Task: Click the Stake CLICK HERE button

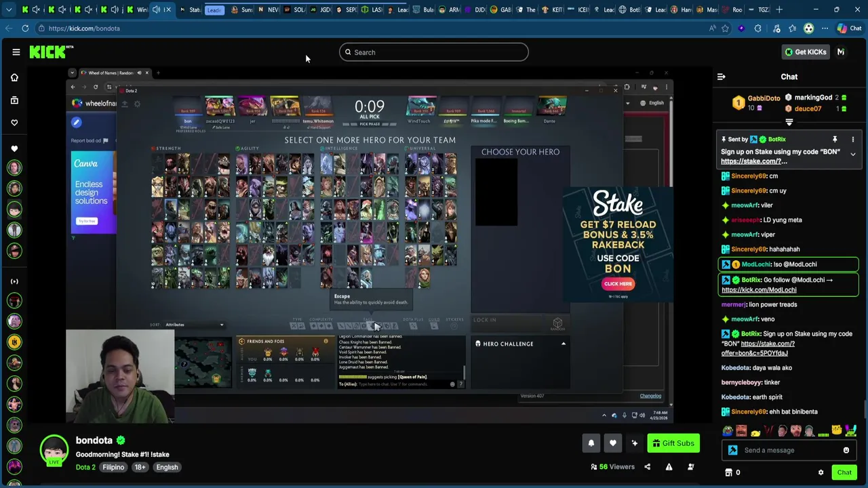Action: tap(617, 284)
